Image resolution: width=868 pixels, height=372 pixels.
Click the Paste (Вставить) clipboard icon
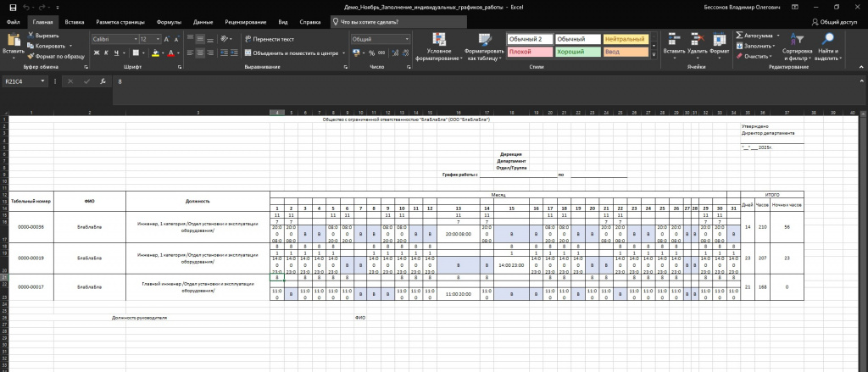(14, 41)
